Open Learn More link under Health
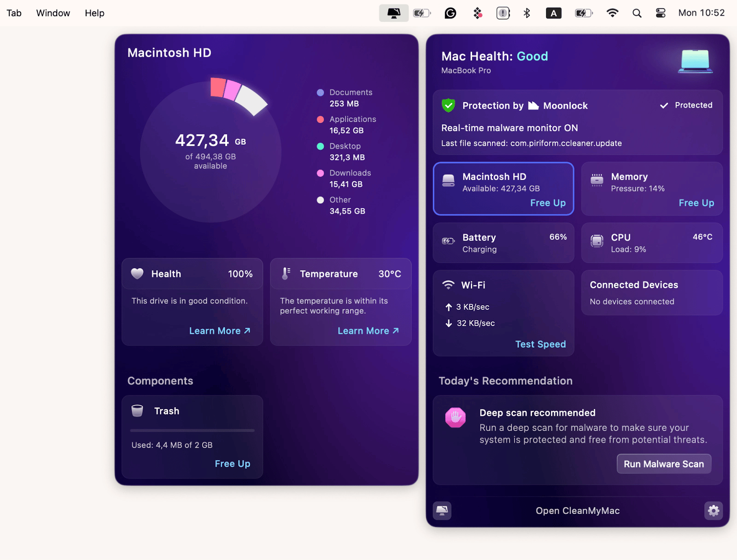737x560 pixels. (220, 331)
